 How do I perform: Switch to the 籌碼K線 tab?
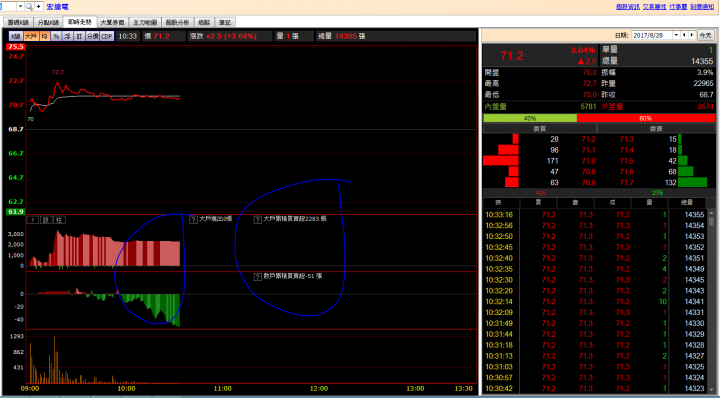(18, 22)
